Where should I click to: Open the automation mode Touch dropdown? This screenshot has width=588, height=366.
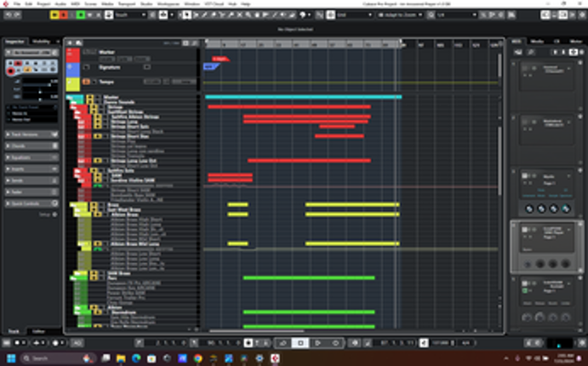pyautogui.click(x=130, y=15)
